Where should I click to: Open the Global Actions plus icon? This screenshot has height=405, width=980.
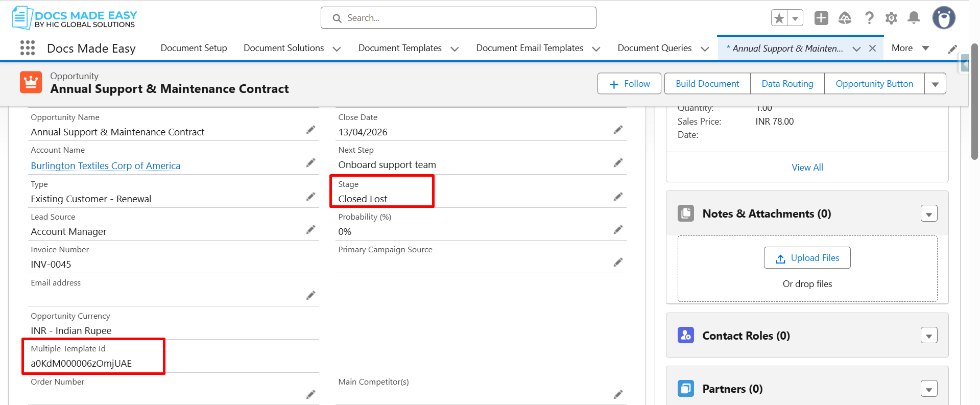click(821, 18)
